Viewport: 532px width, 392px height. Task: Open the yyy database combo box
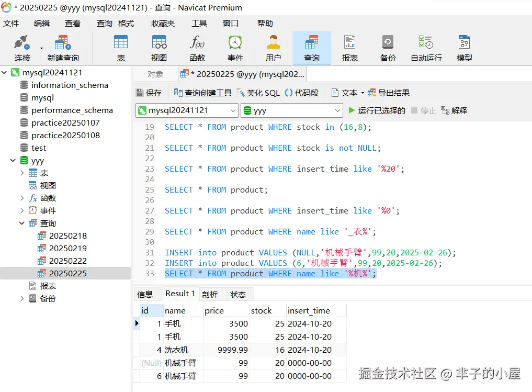click(292, 110)
